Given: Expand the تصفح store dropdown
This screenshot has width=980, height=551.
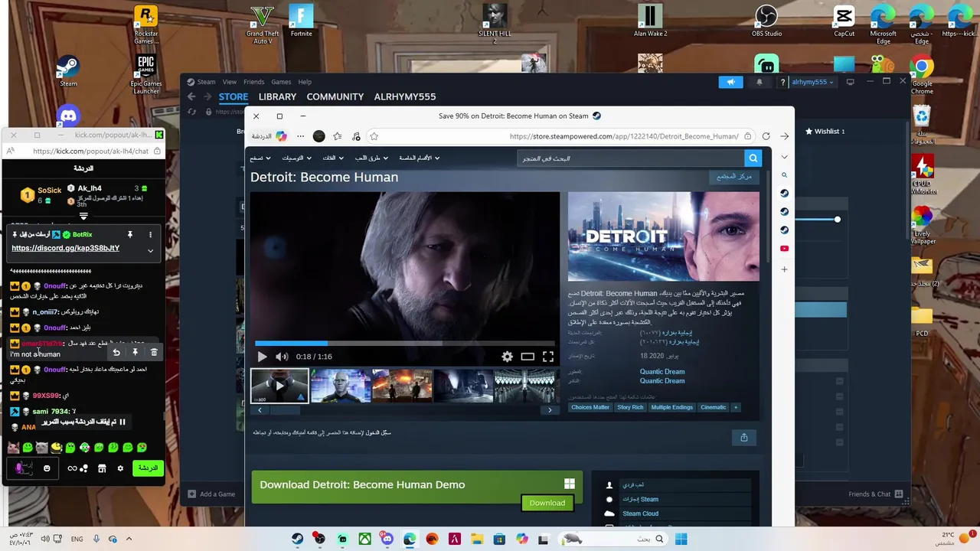Looking at the screenshot, I should tap(260, 158).
